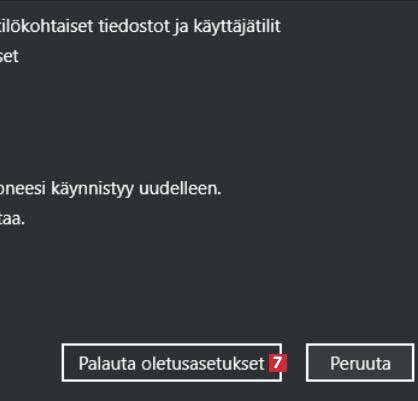Click the Palauta oletusasetukset button
The height and width of the screenshot is (401, 418).
[172, 363]
